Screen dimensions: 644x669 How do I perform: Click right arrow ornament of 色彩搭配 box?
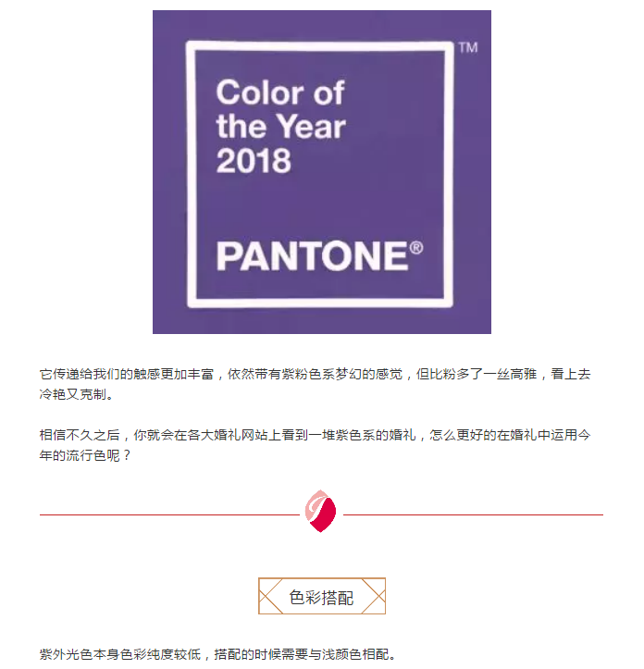click(x=374, y=596)
